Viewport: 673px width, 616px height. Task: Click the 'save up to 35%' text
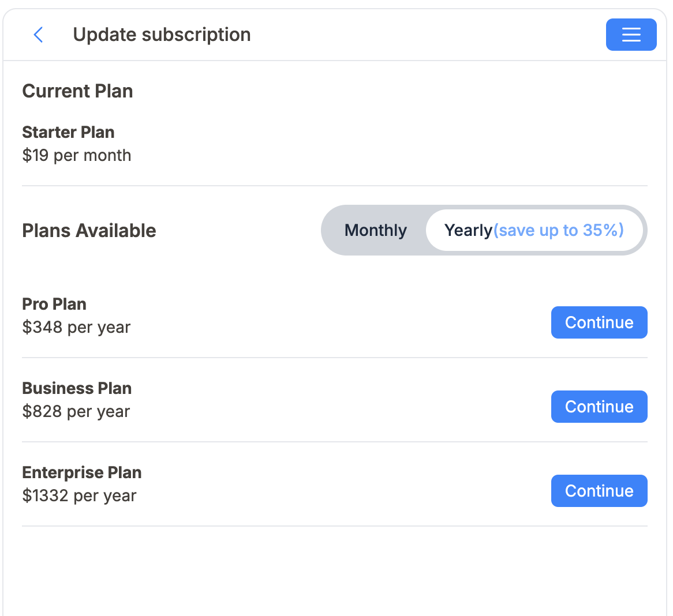click(559, 230)
